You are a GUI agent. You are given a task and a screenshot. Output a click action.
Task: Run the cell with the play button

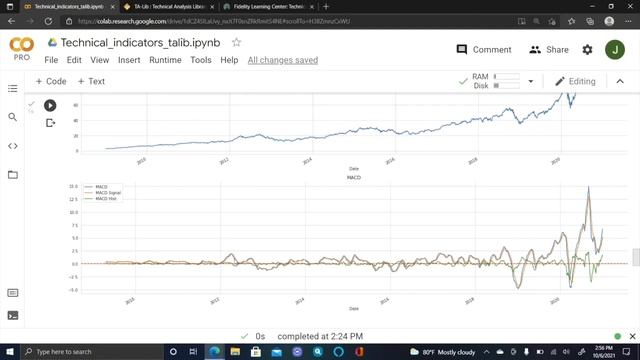tap(50, 105)
